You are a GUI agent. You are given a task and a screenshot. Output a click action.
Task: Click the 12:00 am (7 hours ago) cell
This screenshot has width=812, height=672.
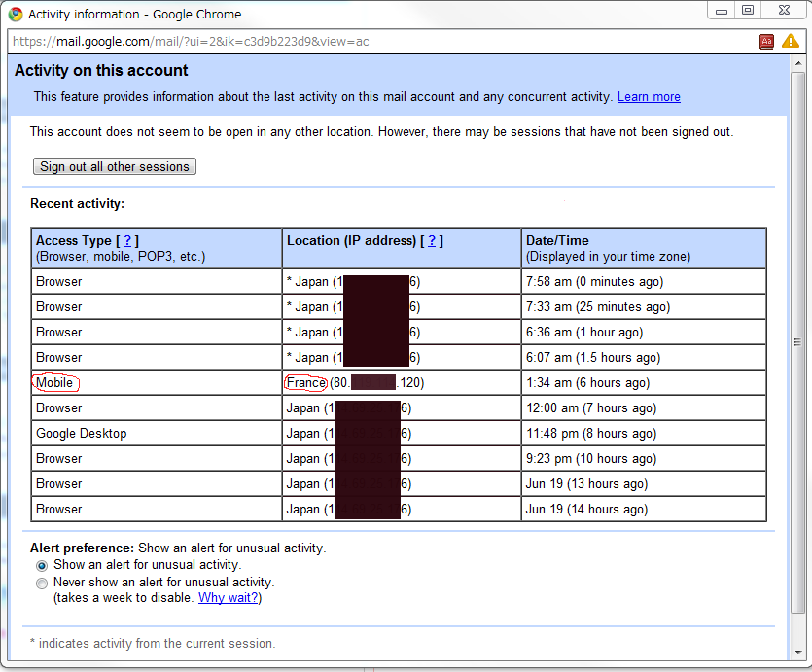click(644, 407)
